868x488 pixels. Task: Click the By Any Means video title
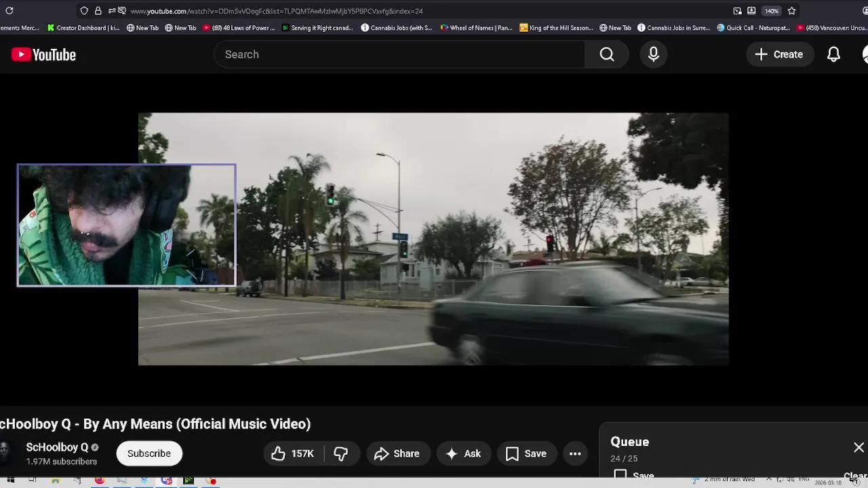coord(155,424)
